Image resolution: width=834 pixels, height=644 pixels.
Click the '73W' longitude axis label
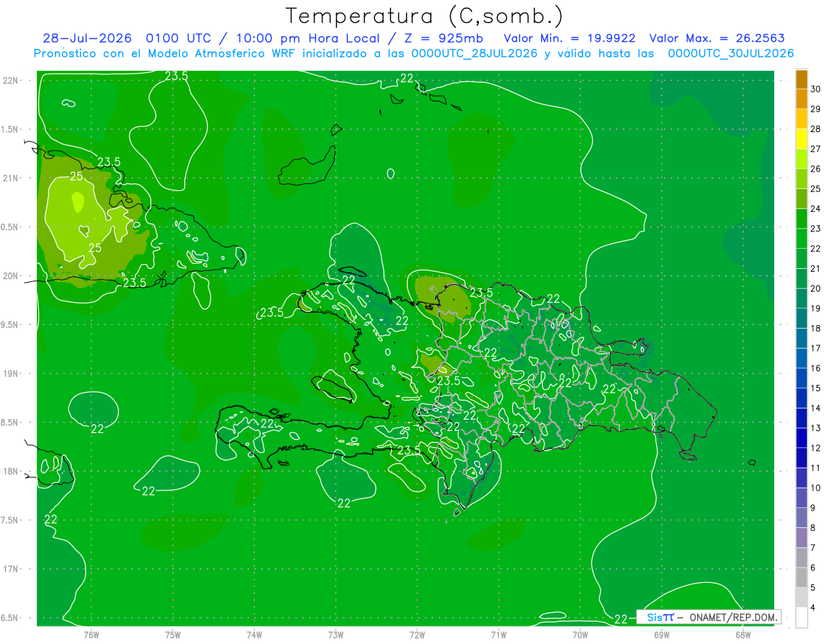coord(336,634)
